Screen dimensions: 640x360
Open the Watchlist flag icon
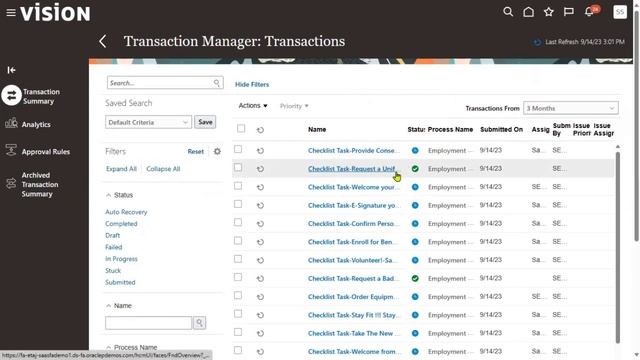[x=569, y=12]
